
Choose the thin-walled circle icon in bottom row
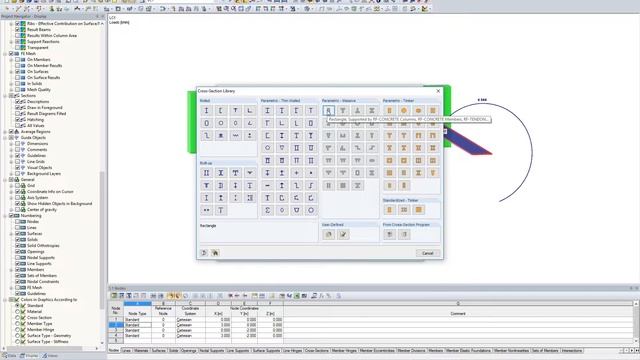point(311,210)
